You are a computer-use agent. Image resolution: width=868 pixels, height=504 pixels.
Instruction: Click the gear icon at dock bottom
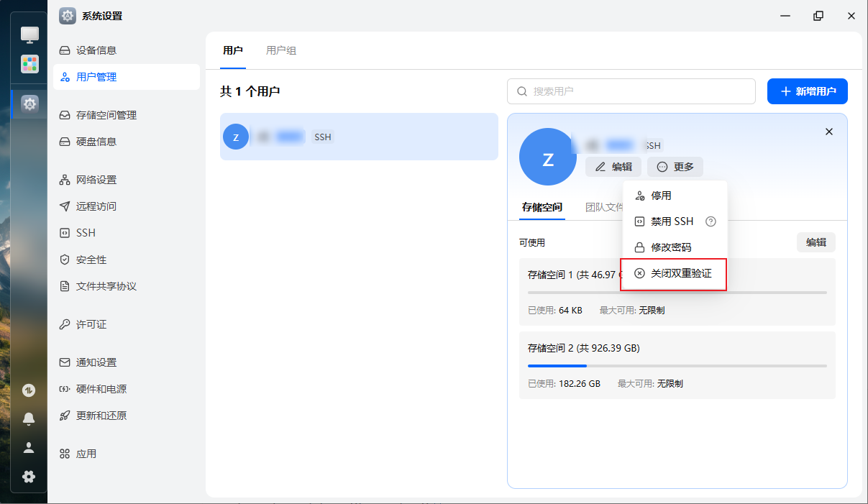(29, 476)
